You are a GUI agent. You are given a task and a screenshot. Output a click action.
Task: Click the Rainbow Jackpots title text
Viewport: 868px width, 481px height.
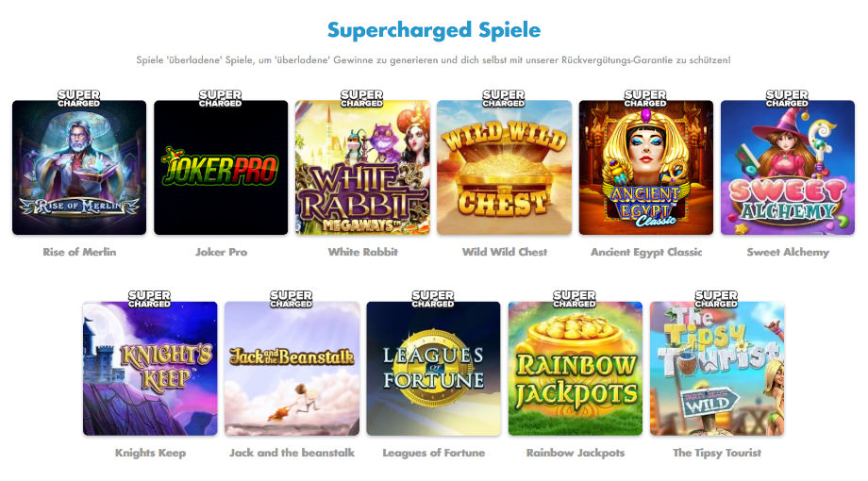coord(576,453)
